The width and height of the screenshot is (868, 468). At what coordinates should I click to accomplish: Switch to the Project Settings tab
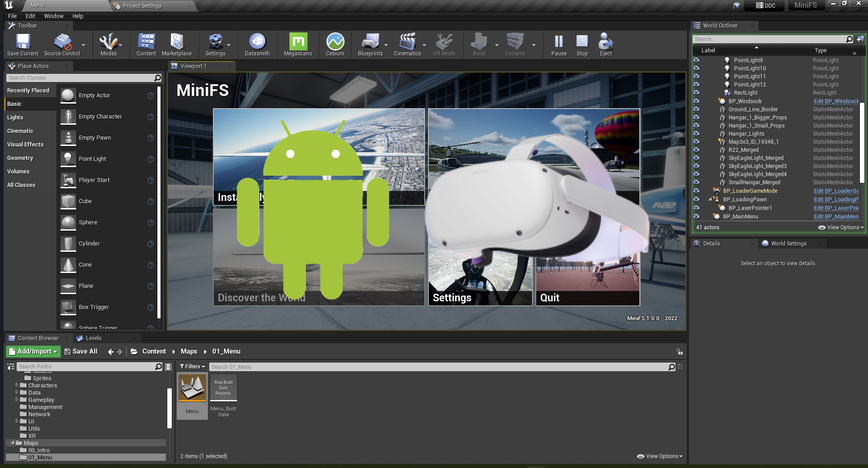[x=142, y=6]
